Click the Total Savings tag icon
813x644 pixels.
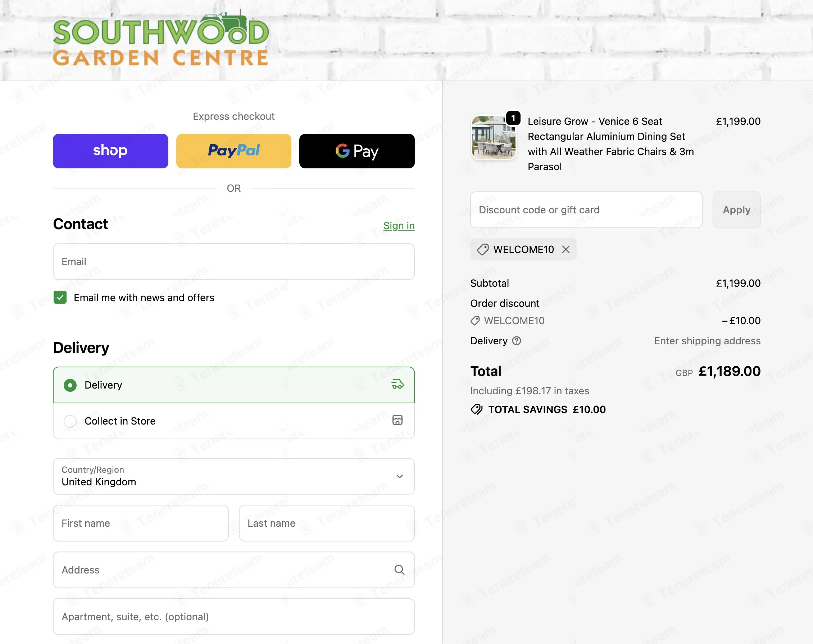[x=476, y=409]
